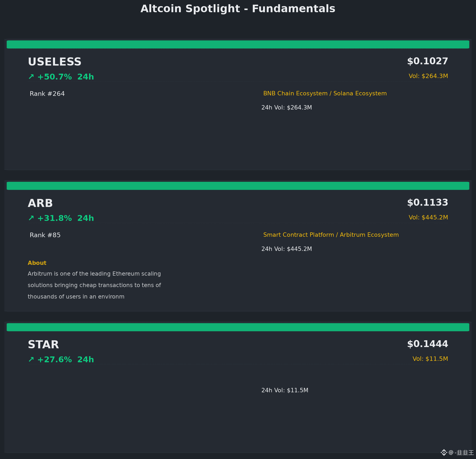Click the green up-arrow icon beside USELESS +50.7%

coord(31,77)
